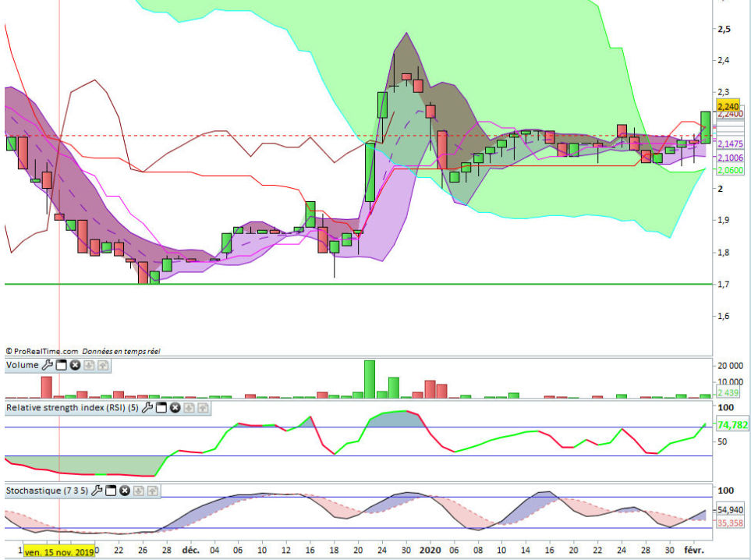Screen dimensions: 751x560
Task: Click the Volume panel title label
Action: 23,365
